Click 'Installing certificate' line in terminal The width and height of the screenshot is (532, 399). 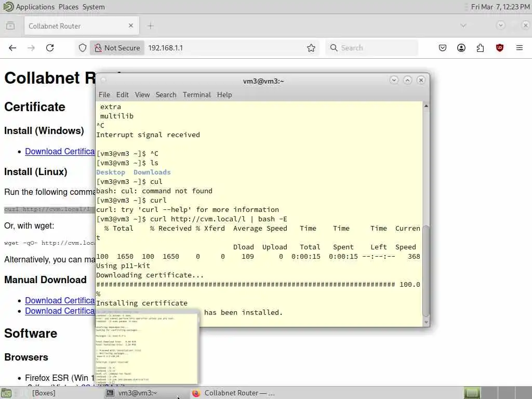point(142,303)
